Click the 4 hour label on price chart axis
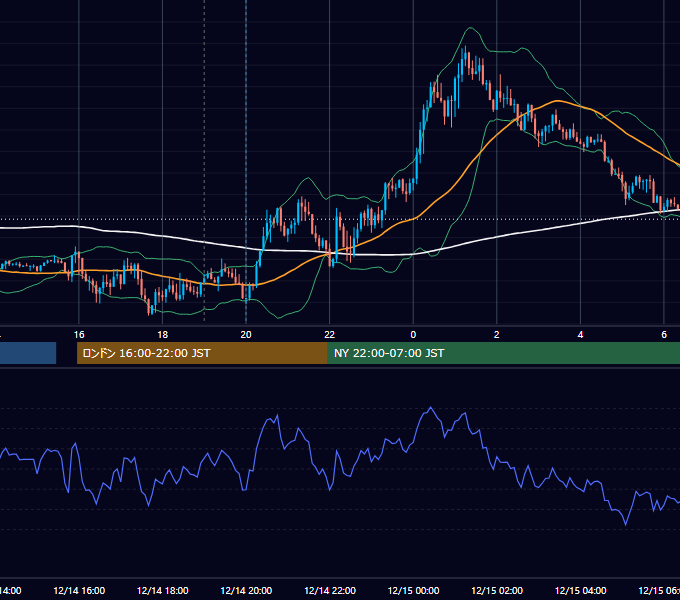This screenshot has height=600, width=680. (580, 335)
